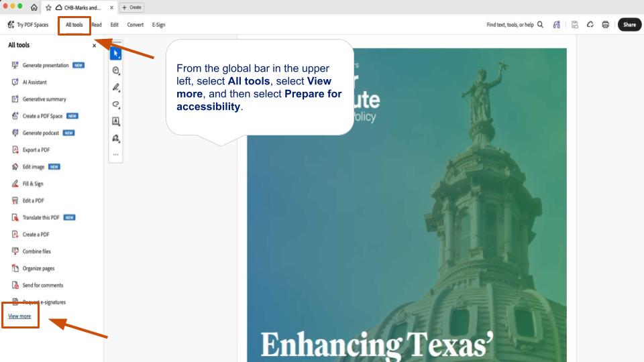Select the text box tool in quick toolbar
Image resolution: width=644 pixels, height=362 pixels.
116,121
